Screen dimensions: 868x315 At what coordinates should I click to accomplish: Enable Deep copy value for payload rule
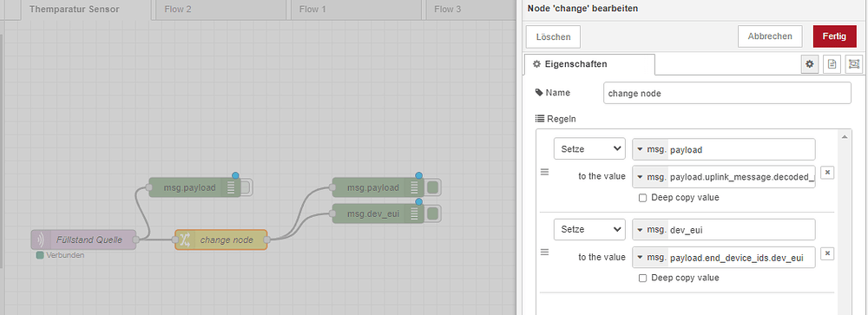(642, 198)
